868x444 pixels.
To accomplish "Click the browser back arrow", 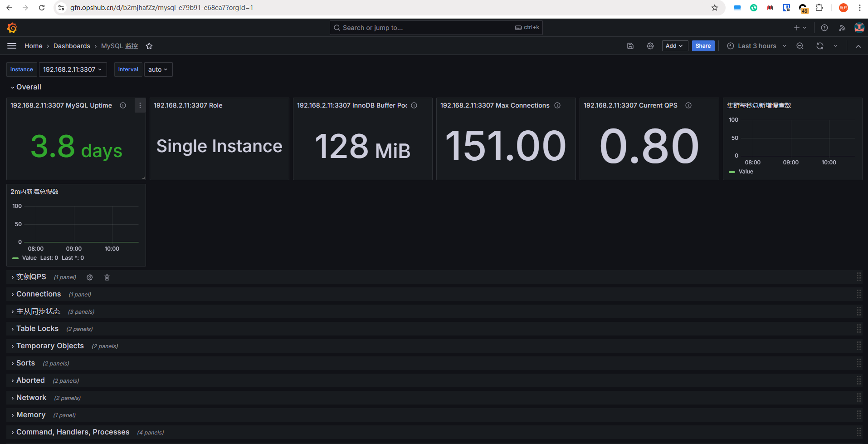I will pyautogui.click(x=9, y=8).
